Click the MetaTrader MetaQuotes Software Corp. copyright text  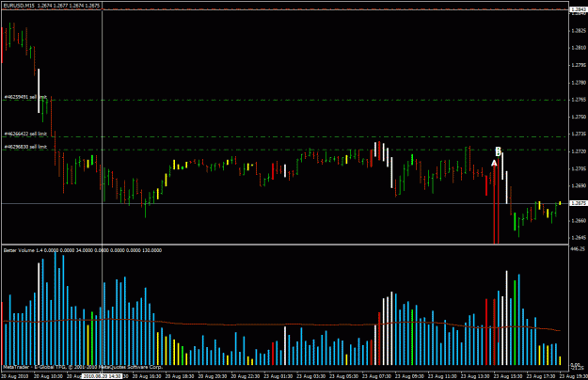pyautogui.click(x=83, y=367)
